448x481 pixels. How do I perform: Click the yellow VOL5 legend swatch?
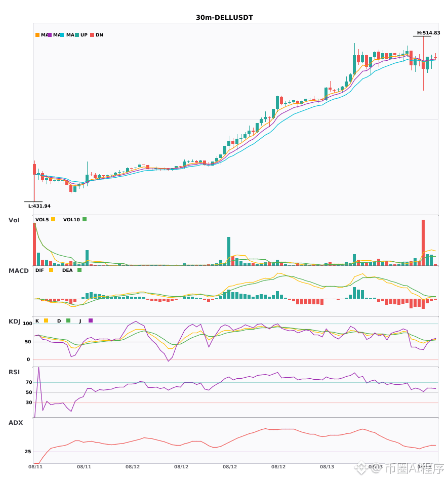[53, 219]
